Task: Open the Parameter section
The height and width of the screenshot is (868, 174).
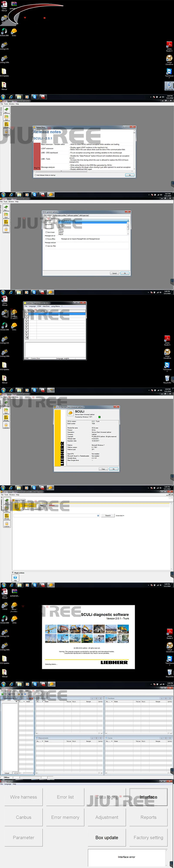Action: pyautogui.click(x=23, y=837)
